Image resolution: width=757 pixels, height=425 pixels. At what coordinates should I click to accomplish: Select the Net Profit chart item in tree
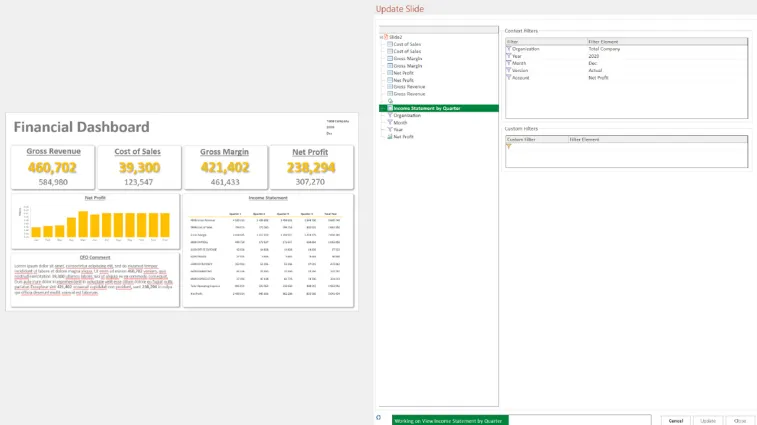point(403,137)
